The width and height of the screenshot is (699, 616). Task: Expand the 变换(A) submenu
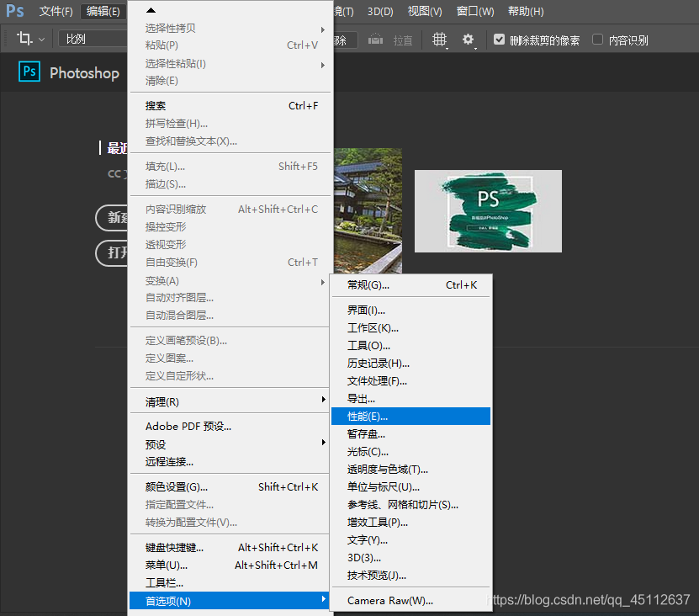click(231, 281)
